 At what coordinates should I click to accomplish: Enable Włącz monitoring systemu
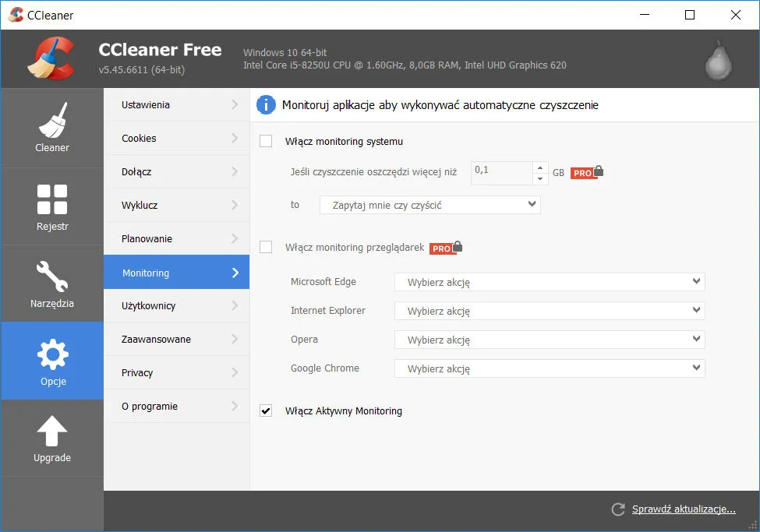(265, 141)
